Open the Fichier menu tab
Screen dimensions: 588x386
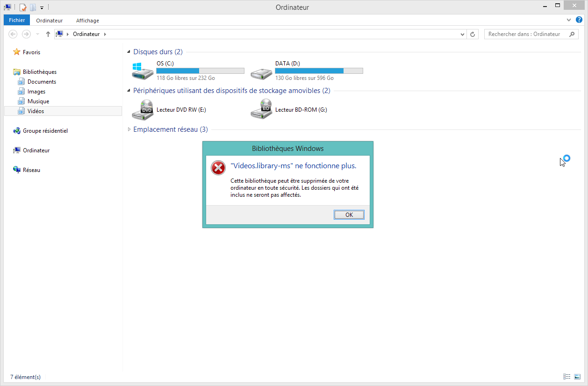coord(17,20)
